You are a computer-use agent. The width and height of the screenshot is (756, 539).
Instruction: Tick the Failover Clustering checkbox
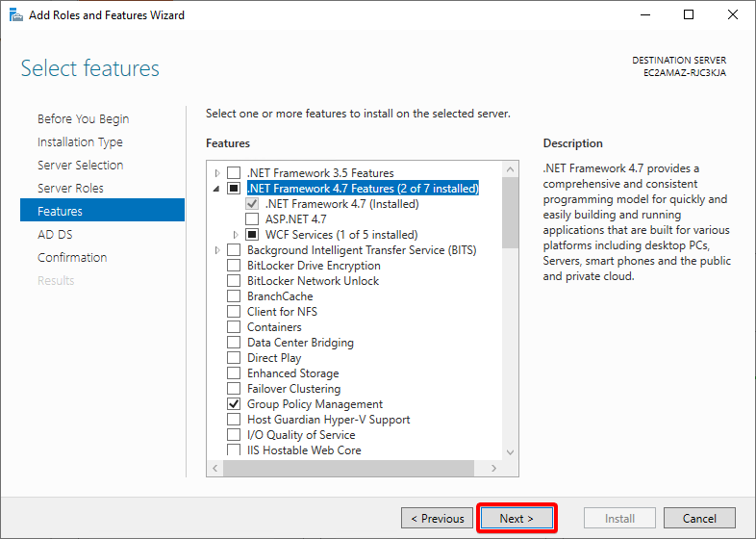234,389
